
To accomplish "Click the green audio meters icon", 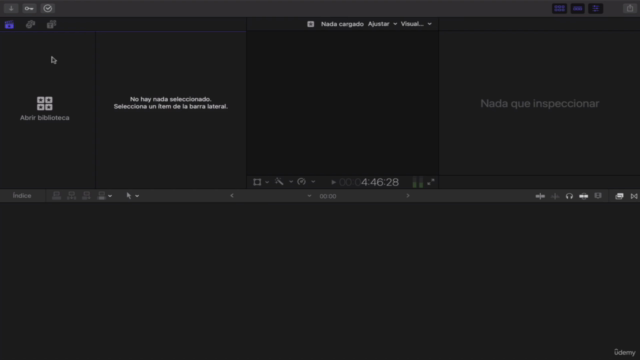I will [x=418, y=182].
